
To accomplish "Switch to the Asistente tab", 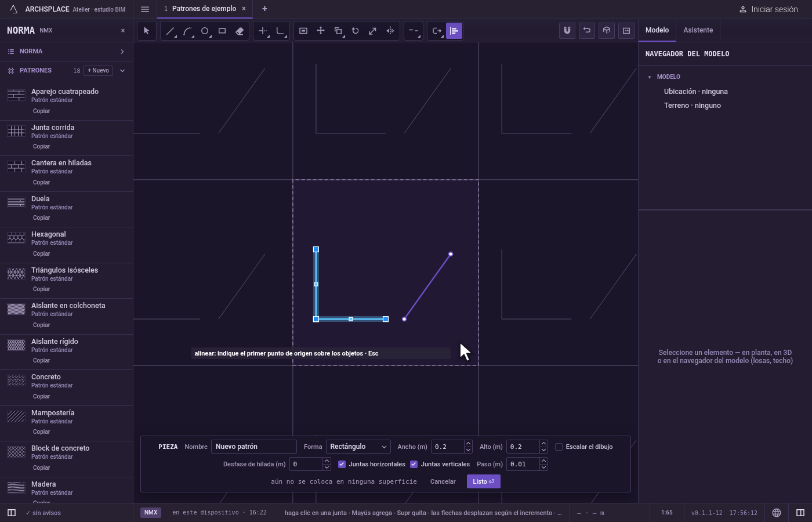I will [x=698, y=30].
